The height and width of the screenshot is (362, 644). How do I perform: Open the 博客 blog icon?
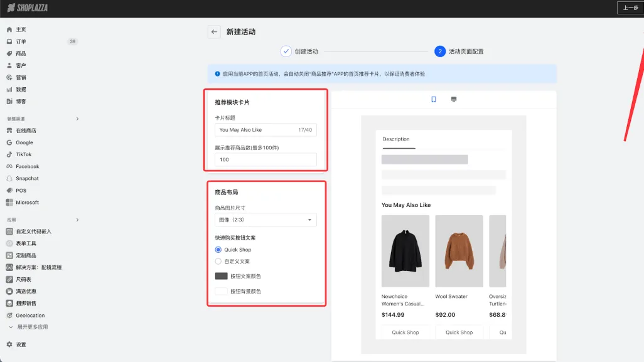click(x=9, y=102)
